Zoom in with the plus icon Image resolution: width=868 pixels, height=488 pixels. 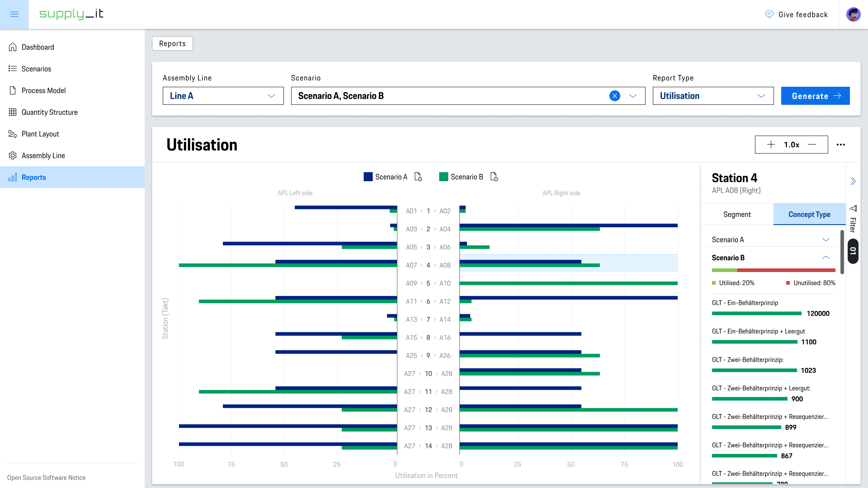coord(771,145)
